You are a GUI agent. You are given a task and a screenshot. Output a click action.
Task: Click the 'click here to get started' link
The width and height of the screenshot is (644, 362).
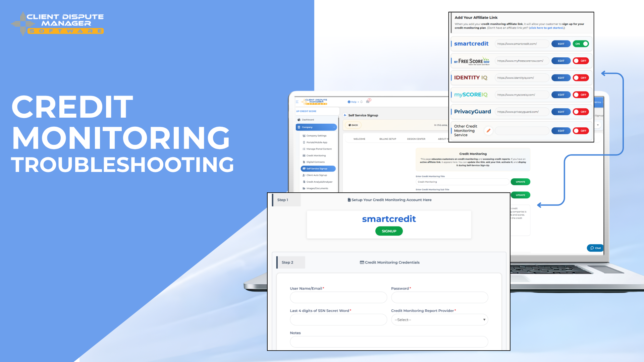[x=546, y=28]
